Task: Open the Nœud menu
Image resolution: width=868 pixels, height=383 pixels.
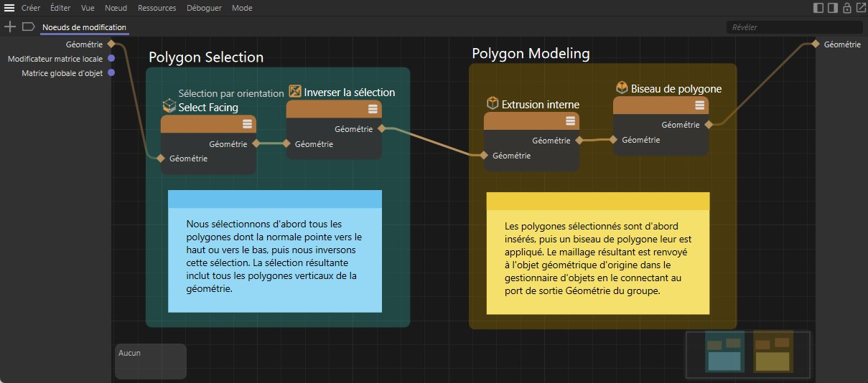Action: (x=115, y=8)
